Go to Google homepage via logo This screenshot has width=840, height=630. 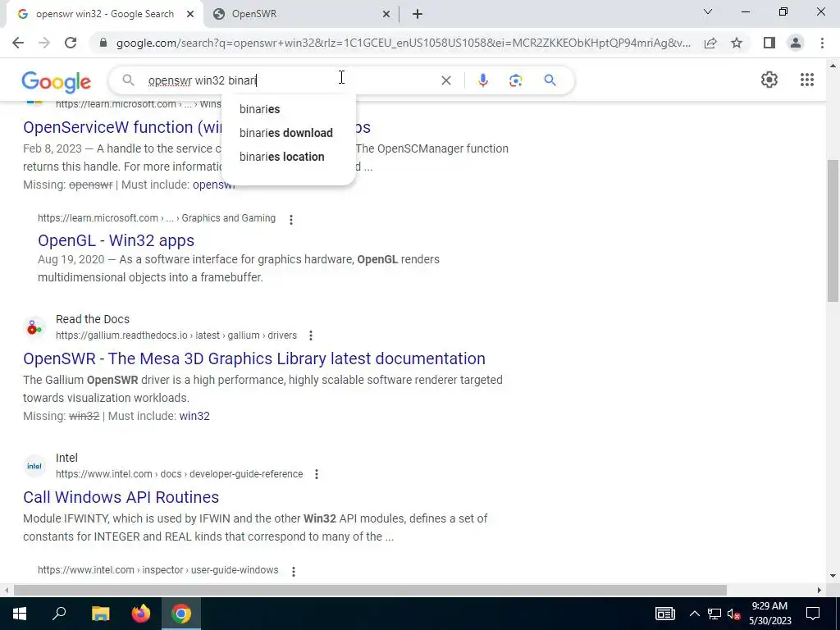57,81
